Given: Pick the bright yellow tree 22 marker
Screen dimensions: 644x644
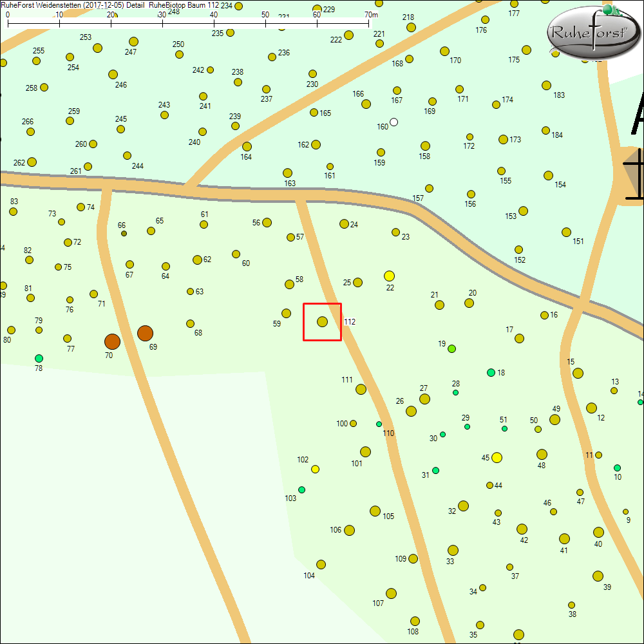Looking at the screenshot, I should point(389,276).
